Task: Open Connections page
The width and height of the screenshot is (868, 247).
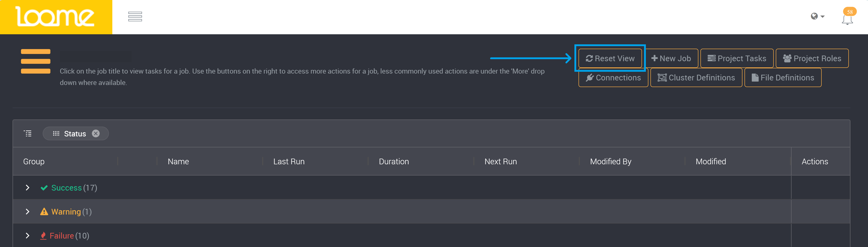Action: click(613, 78)
